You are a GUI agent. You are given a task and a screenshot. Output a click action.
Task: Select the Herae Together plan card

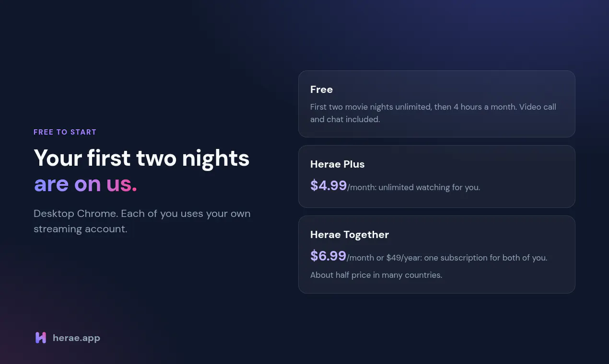(x=436, y=254)
